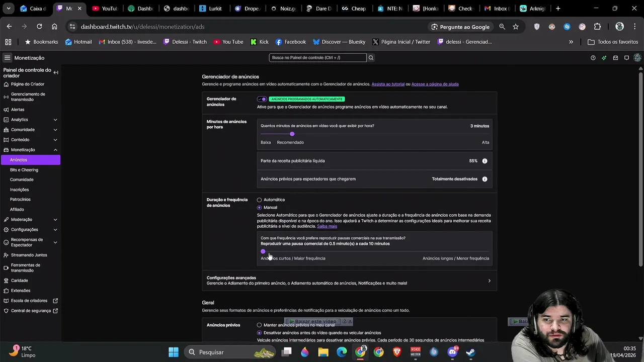644x362 pixels.
Task: Click the browser address bar URL
Action: 143,27
